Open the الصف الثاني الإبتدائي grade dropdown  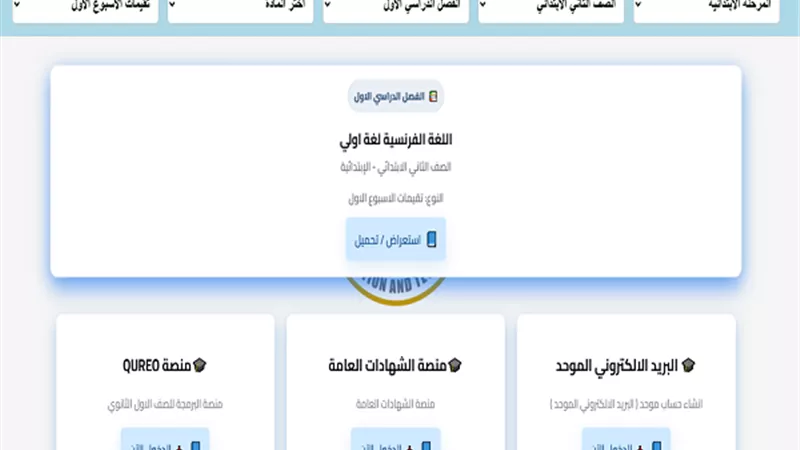coord(551,10)
